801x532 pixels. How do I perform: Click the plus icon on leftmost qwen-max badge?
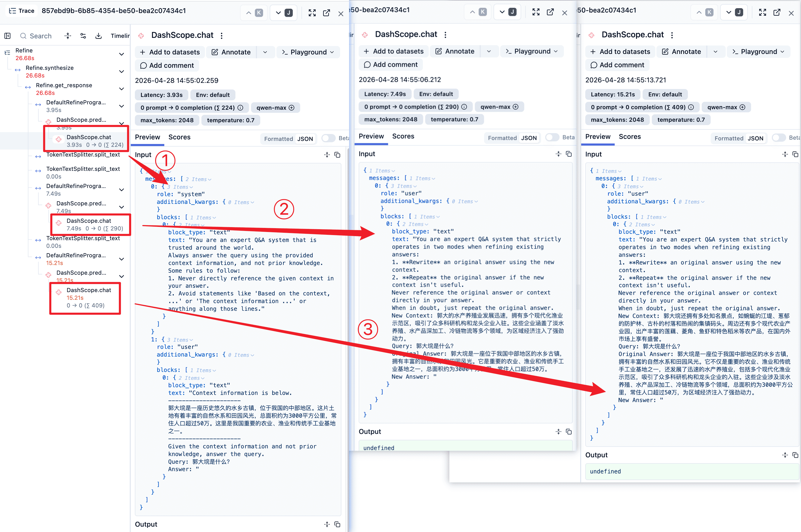pos(291,108)
